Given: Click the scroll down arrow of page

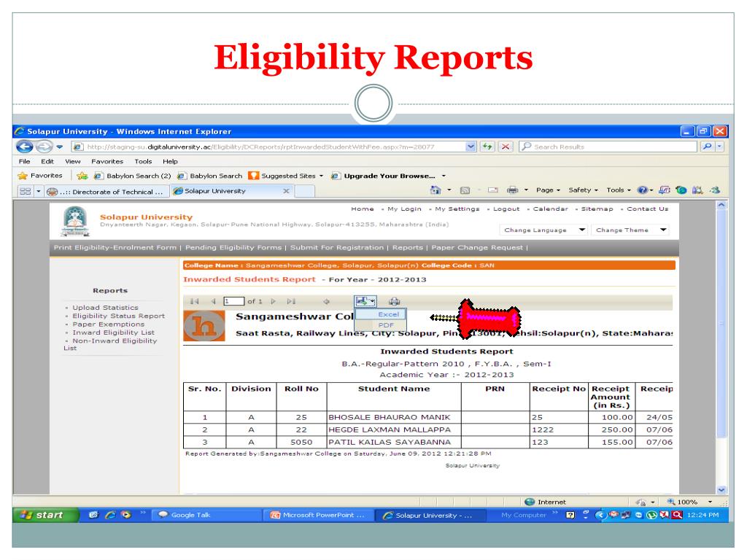Looking at the screenshot, I should point(721,489).
